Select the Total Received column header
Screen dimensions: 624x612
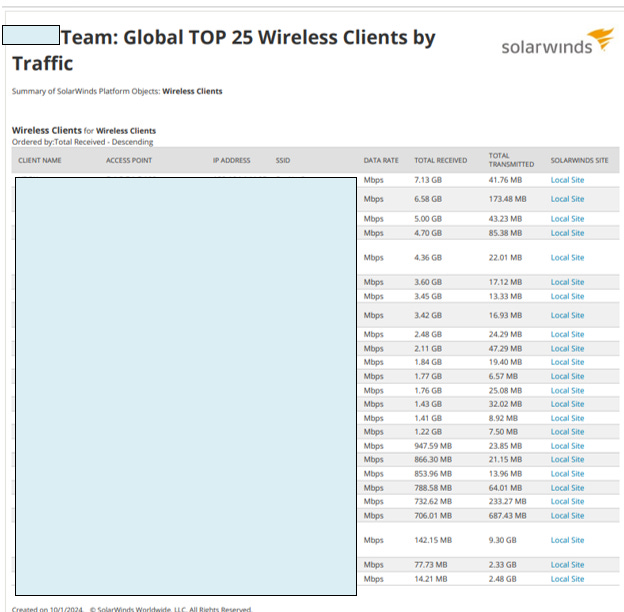pyautogui.click(x=441, y=160)
